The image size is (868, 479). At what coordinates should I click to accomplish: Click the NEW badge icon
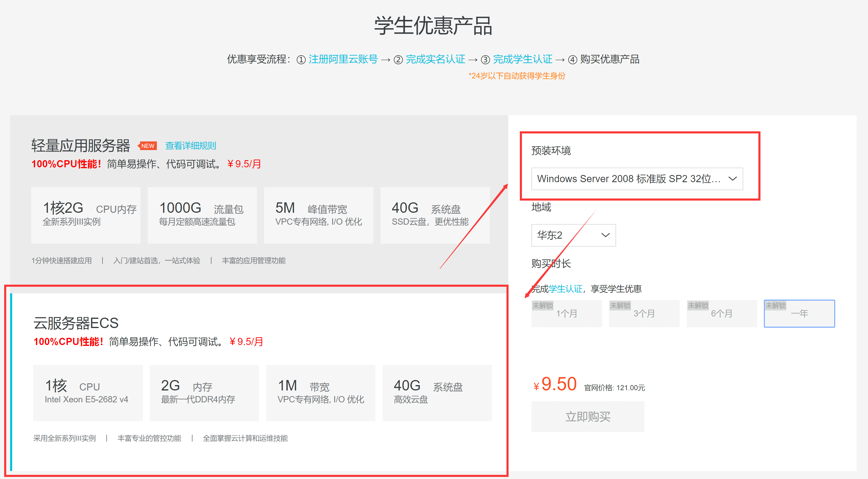148,146
